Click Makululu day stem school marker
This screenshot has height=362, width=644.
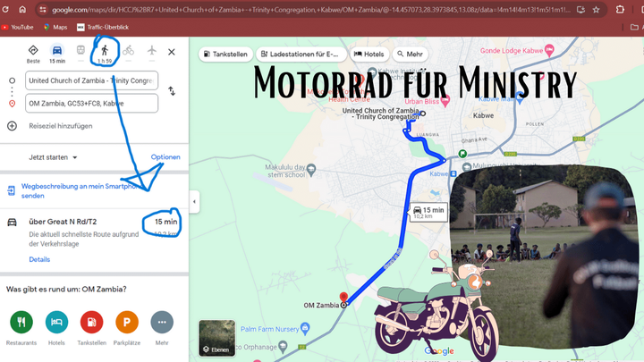(311, 170)
